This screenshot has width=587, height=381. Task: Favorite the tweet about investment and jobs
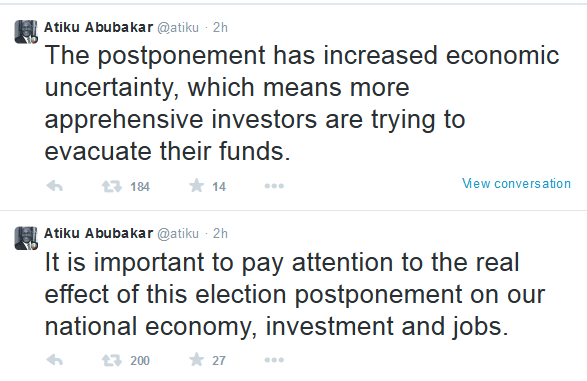[x=197, y=359]
